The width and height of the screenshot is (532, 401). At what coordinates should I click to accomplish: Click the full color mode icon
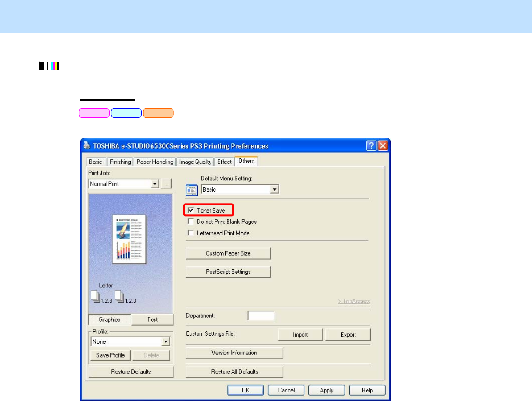(x=55, y=66)
